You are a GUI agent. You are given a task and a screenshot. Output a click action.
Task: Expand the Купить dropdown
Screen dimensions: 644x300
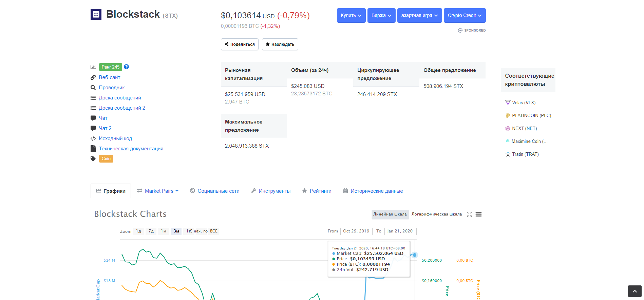pyautogui.click(x=351, y=15)
